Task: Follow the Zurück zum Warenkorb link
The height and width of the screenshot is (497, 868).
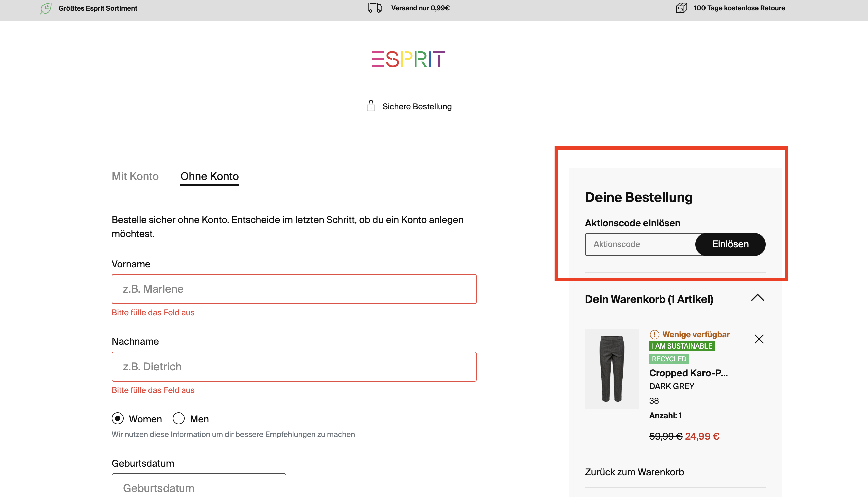Action: 635,472
